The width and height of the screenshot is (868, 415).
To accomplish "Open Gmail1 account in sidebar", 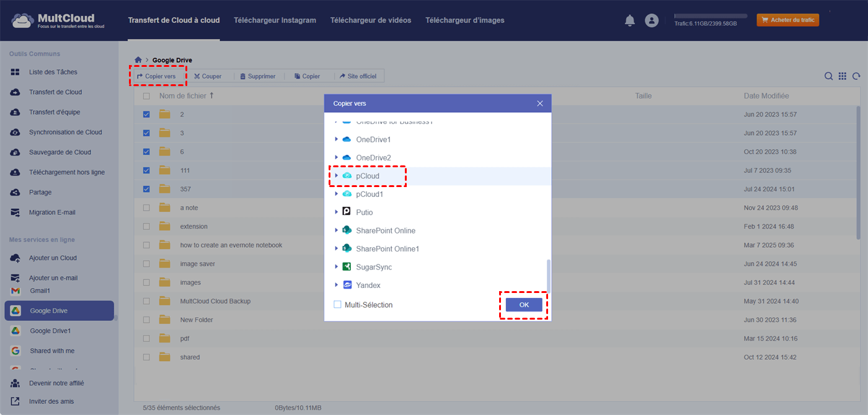I will [x=40, y=290].
